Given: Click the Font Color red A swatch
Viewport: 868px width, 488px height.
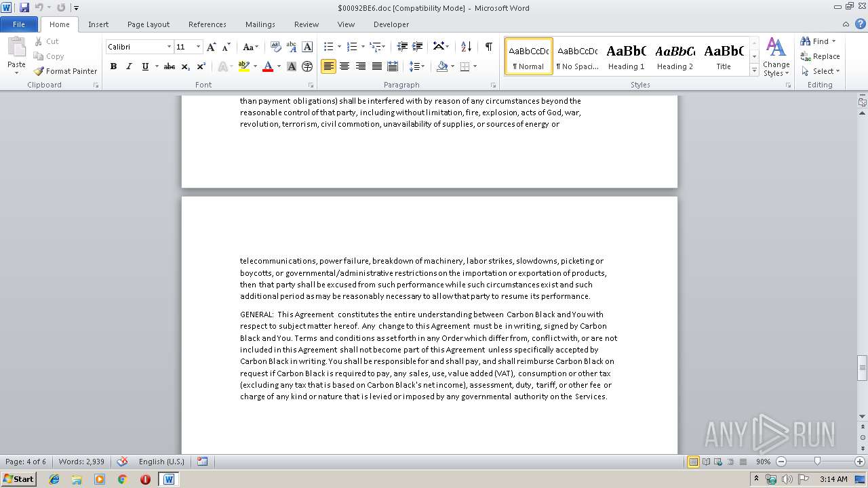Looking at the screenshot, I should pyautogui.click(x=268, y=66).
